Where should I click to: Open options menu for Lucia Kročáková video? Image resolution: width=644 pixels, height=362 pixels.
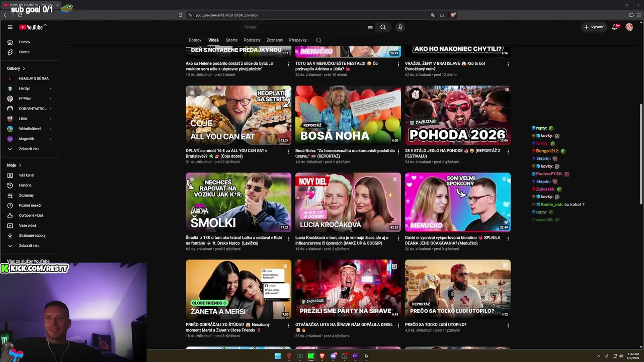coord(398,238)
